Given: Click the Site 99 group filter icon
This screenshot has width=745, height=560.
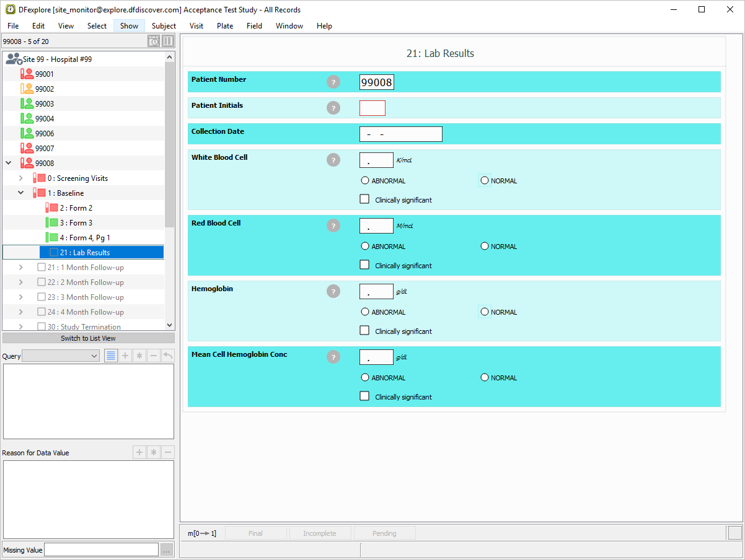Looking at the screenshot, I should pos(13,59).
